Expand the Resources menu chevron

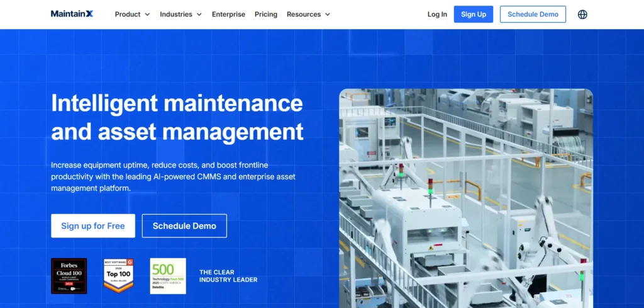pyautogui.click(x=327, y=14)
